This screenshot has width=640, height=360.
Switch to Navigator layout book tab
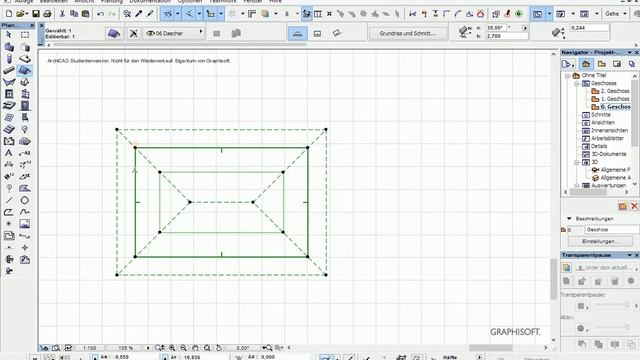tap(617, 64)
